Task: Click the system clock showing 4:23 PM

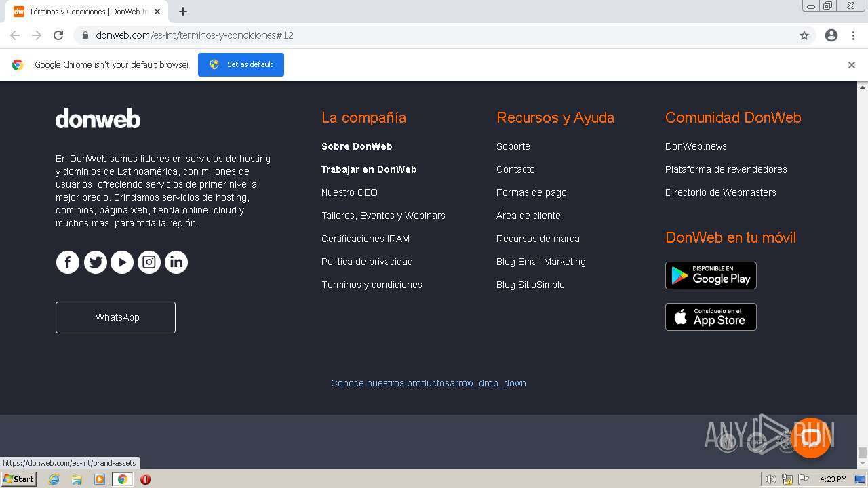Action: pyautogui.click(x=833, y=479)
